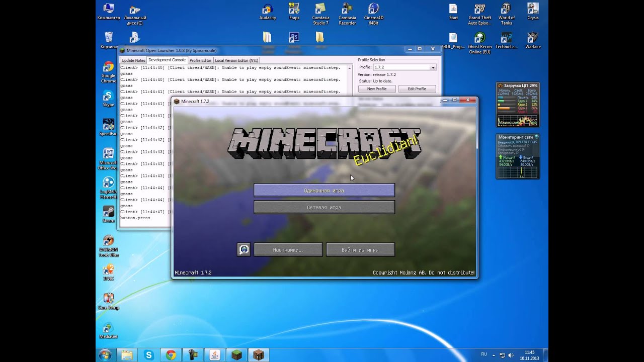Click the Windows Start button
This screenshot has width=644, height=362.
[x=105, y=355]
